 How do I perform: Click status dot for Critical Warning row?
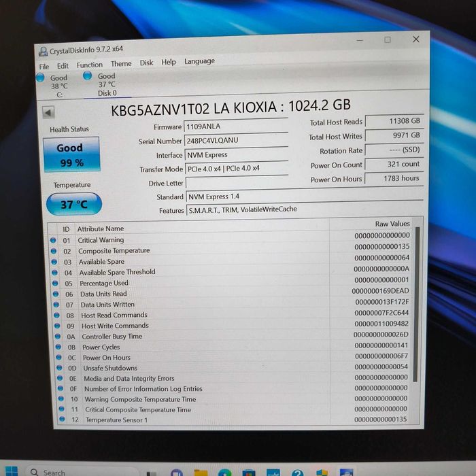tap(53, 240)
